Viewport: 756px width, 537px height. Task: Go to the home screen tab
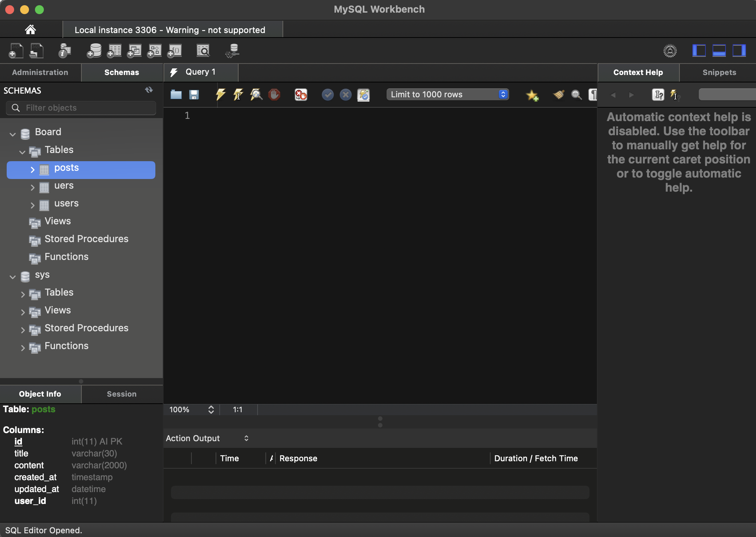(x=30, y=30)
